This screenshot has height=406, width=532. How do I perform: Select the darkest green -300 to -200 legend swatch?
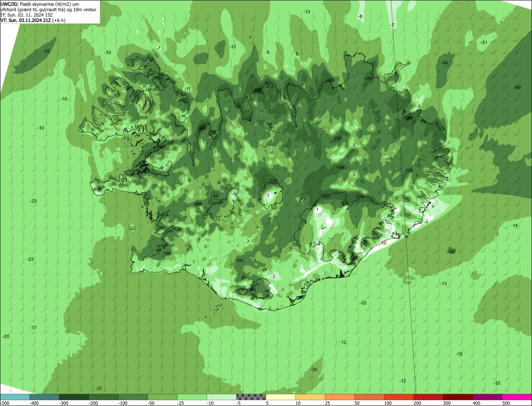tap(74, 397)
